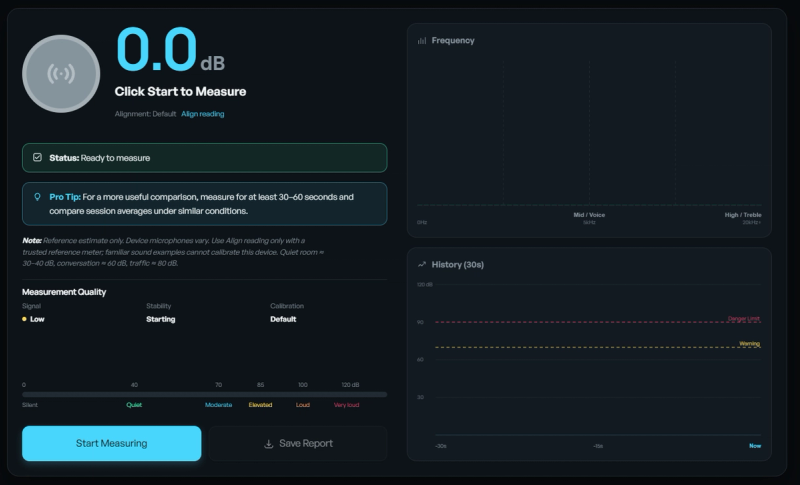Click the 'Alignment: Default' text

[145, 114]
